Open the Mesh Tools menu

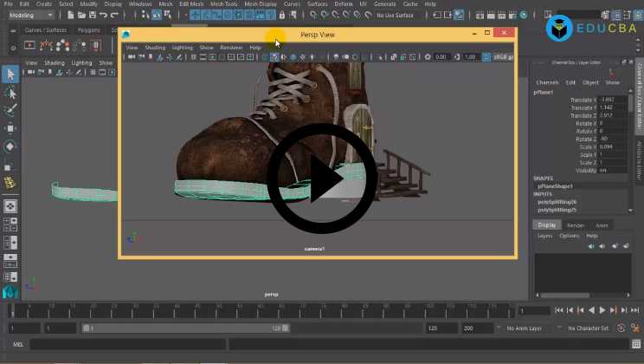point(225,4)
